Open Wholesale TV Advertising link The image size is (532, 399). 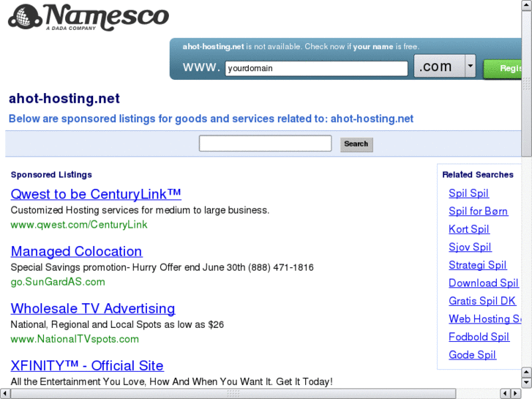pyautogui.click(x=93, y=309)
